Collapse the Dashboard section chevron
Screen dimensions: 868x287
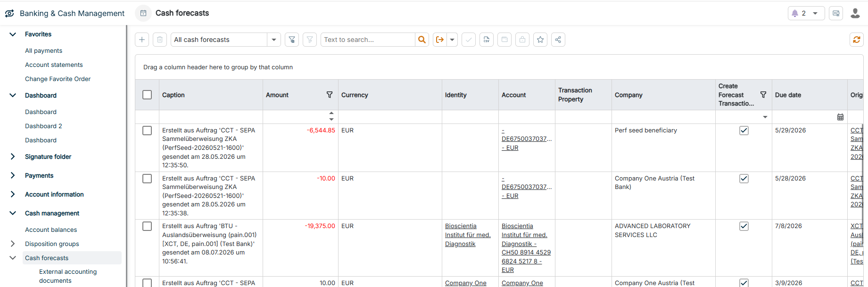13,95
